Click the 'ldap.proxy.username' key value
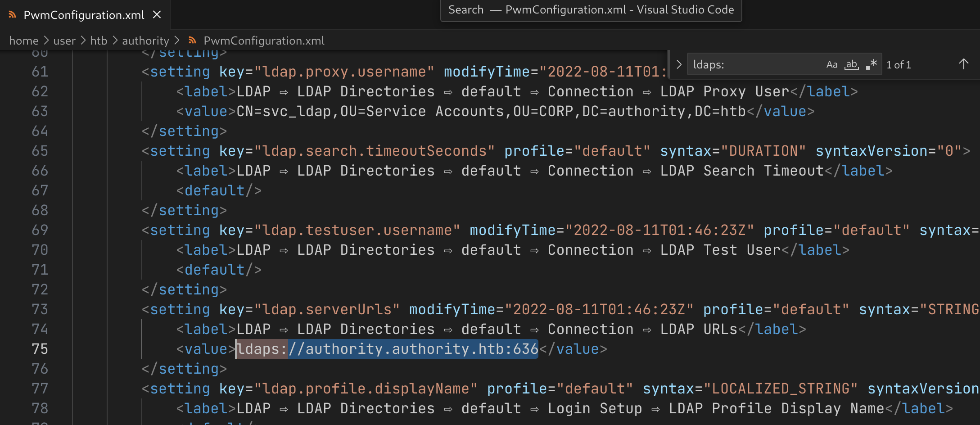The image size is (980, 425). click(x=344, y=72)
